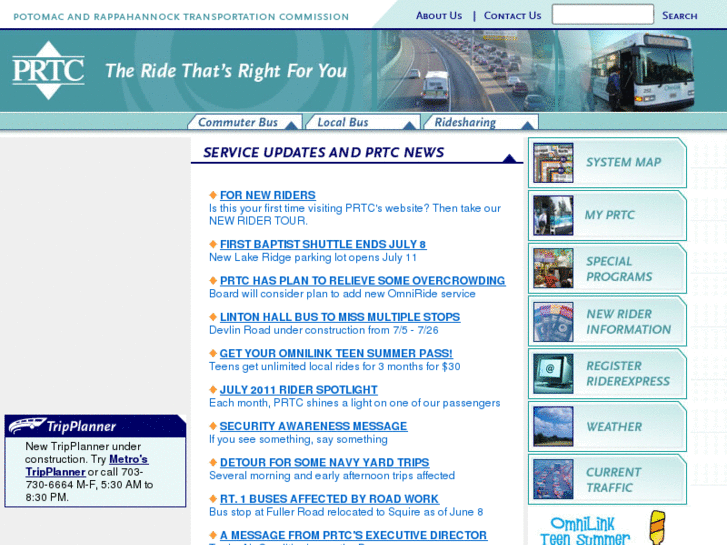Click the System Map label
The height and width of the screenshot is (545, 727).
[623, 162]
